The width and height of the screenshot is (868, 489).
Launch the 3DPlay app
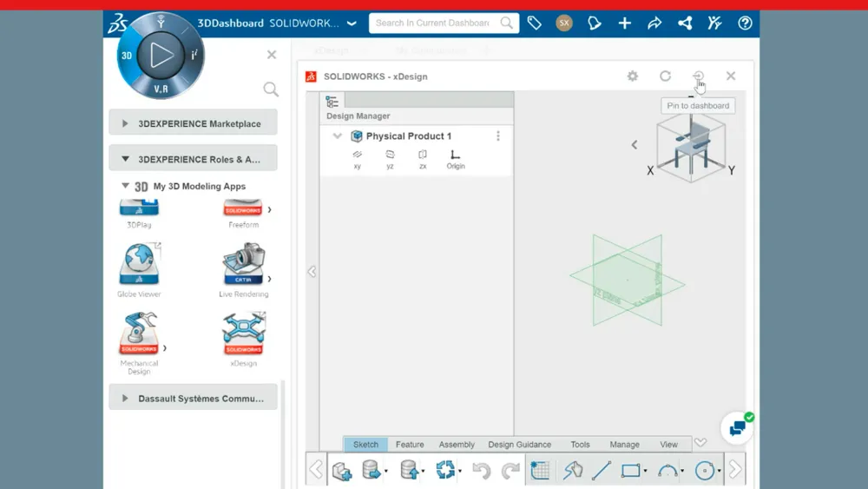pyautogui.click(x=139, y=208)
